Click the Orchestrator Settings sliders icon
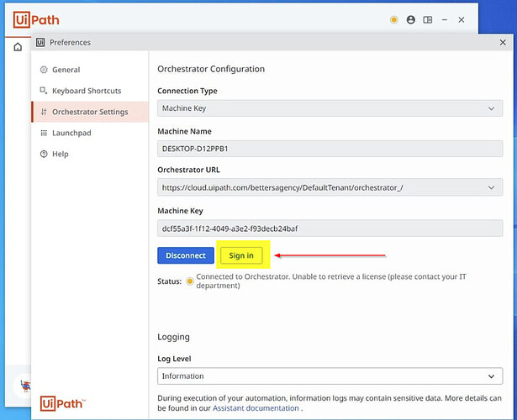 (x=44, y=112)
